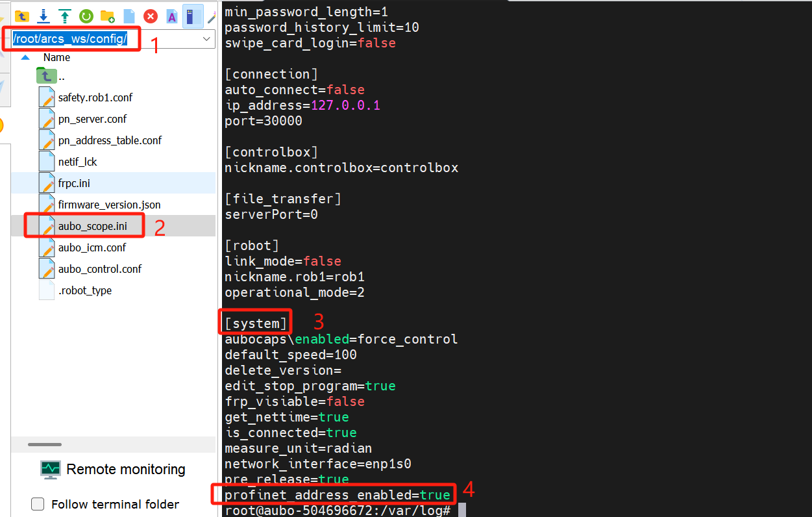812x517 pixels.
Task: Click the ip_address=127.0.0.1 line
Action: pos(302,105)
